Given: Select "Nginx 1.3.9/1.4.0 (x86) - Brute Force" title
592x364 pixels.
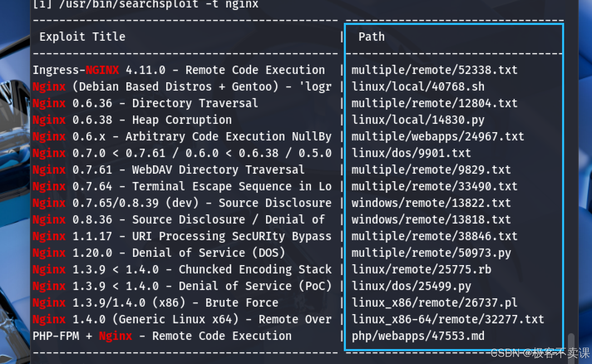Looking at the screenshot, I should [x=155, y=303].
